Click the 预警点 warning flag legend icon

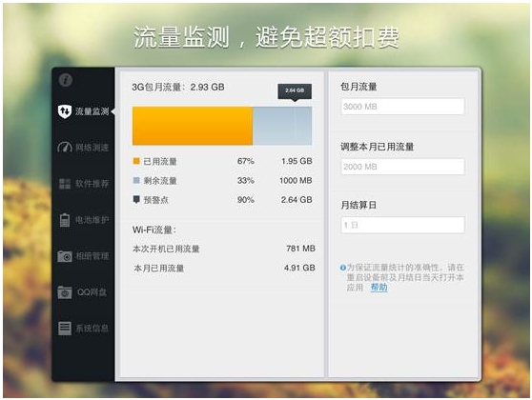(x=136, y=199)
